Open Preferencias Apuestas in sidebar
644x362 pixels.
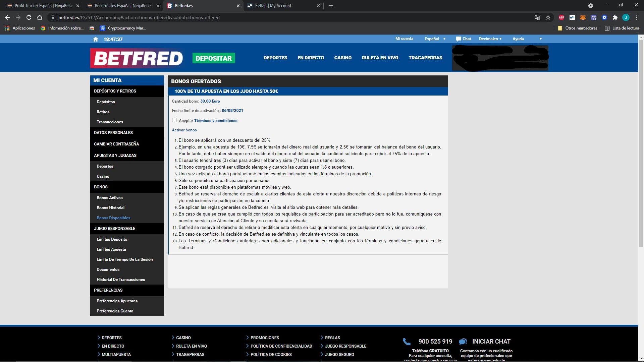(117, 301)
